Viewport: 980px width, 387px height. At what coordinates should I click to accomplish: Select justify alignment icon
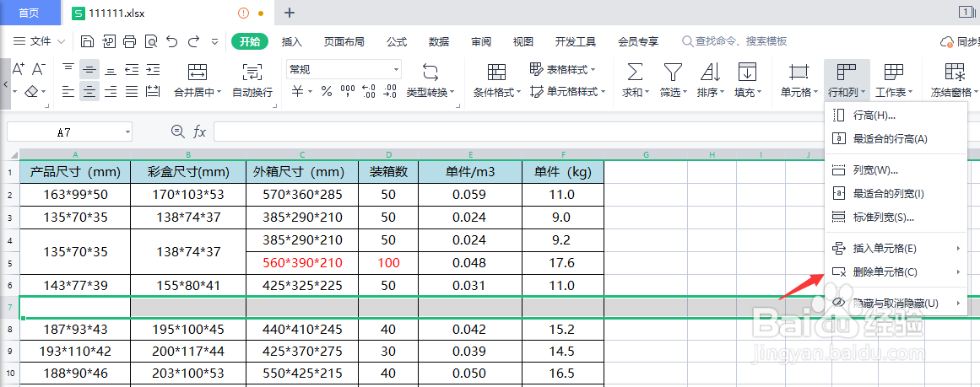coord(132,92)
